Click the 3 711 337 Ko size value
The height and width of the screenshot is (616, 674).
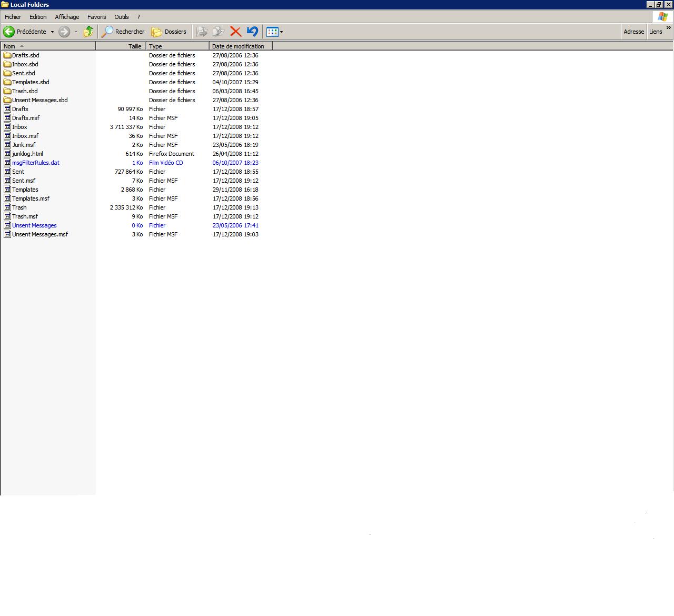126,127
